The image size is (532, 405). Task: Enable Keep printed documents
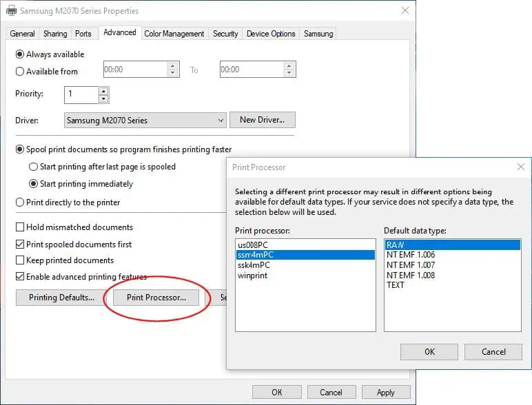pos(65,260)
